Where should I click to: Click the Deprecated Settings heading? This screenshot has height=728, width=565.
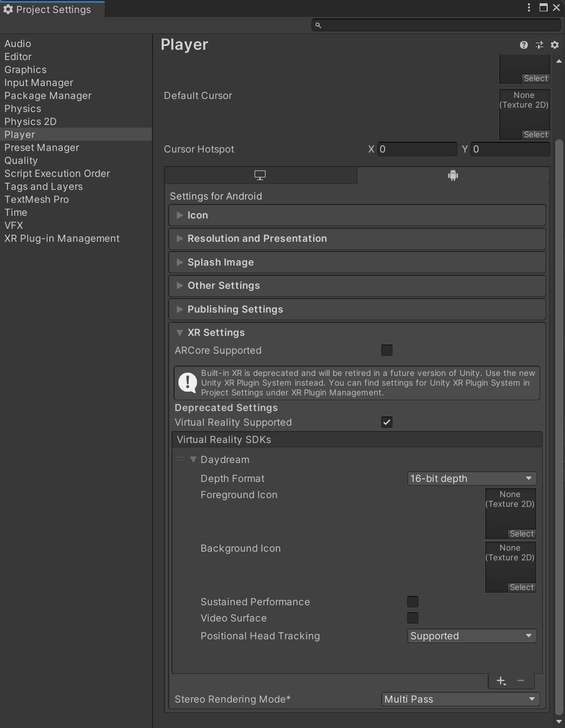point(226,408)
